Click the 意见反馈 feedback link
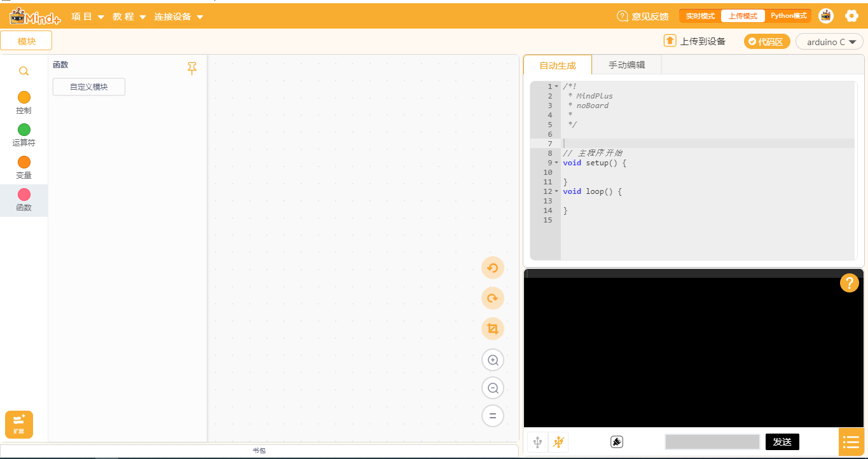The height and width of the screenshot is (459, 868). (x=650, y=17)
